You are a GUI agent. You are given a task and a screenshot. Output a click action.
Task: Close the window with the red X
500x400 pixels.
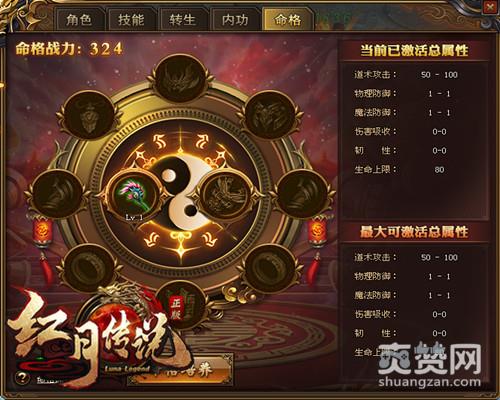point(490,7)
